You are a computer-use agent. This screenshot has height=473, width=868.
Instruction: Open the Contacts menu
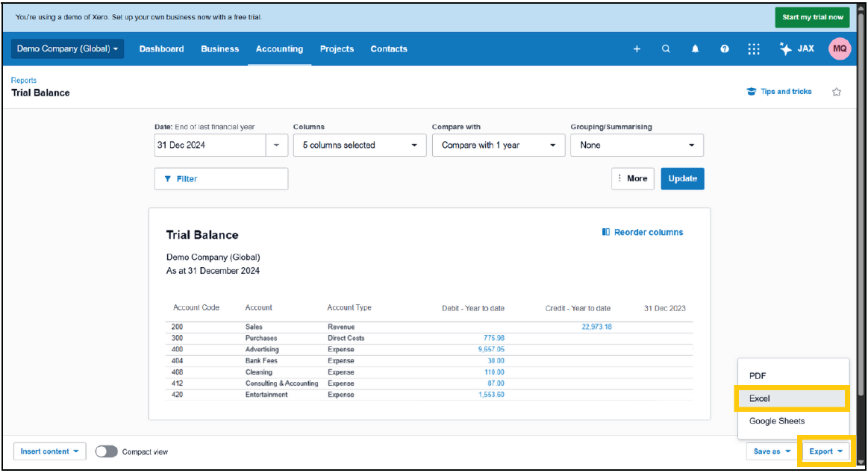point(389,48)
